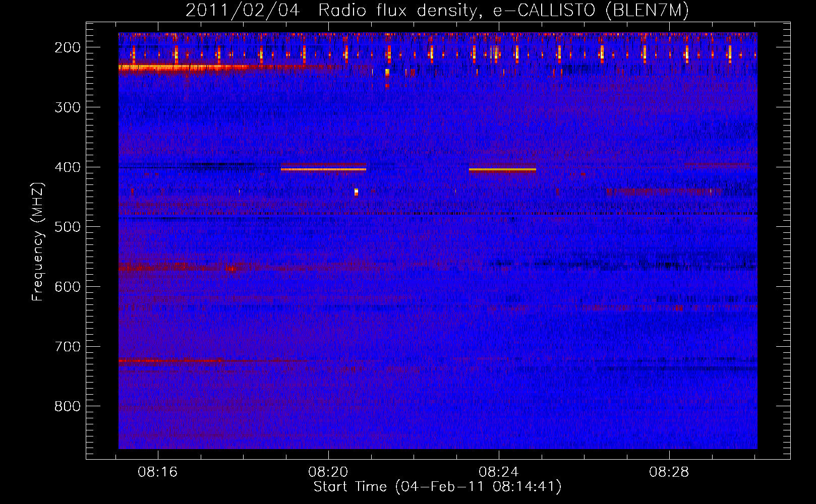
Task: Click the 08:20 time tick label
Action: 328,472
